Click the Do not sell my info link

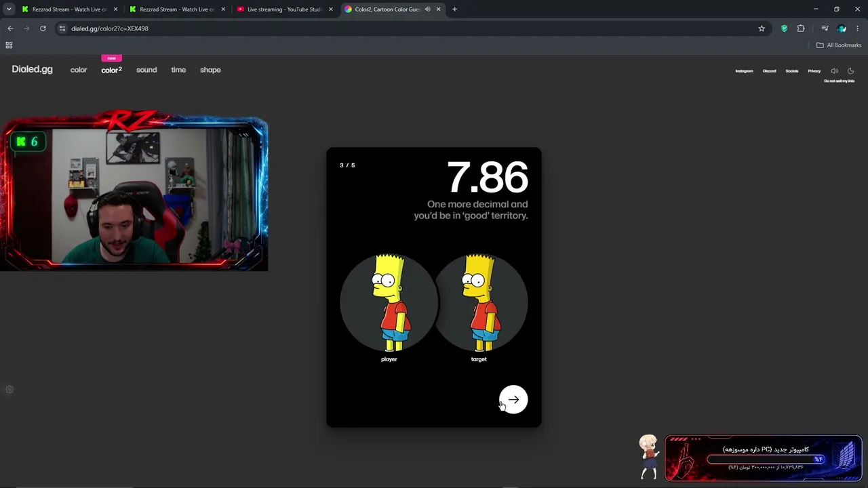pos(839,81)
